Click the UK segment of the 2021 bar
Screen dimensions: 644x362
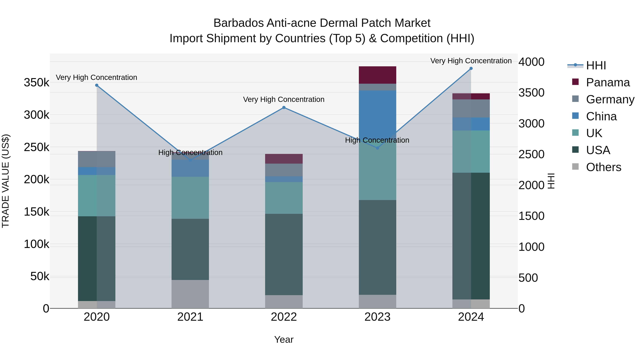(x=190, y=198)
